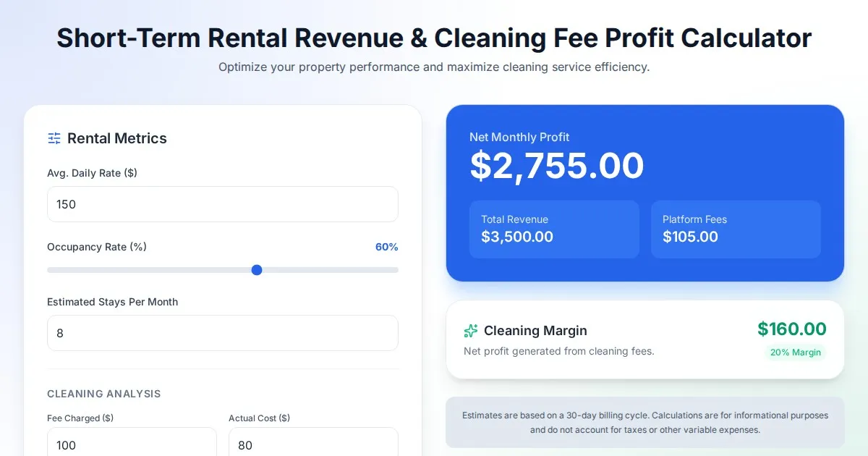Click the Avg. Daily Rate label
This screenshot has height=456, width=868.
(x=92, y=173)
